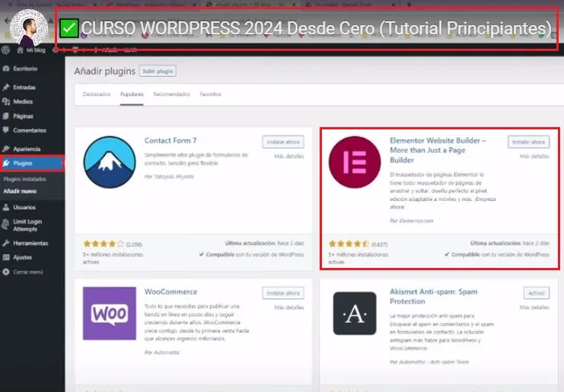Select Añadir nuevo submenu item
The image size is (564, 392).
click(20, 191)
